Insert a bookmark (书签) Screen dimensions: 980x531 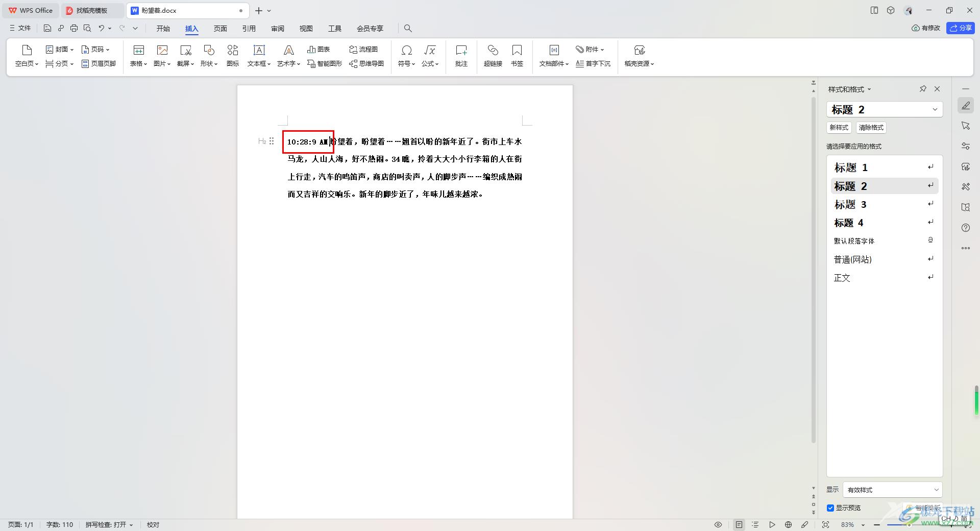point(517,56)
